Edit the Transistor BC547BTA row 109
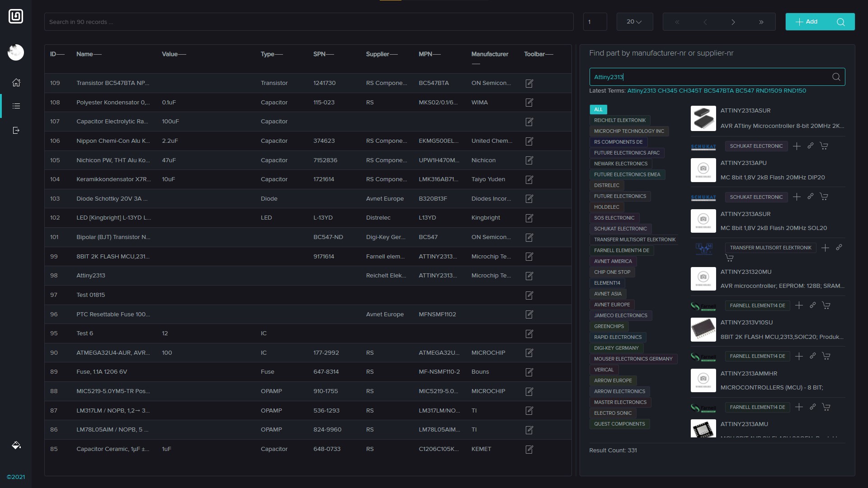 click(x=529, y=83)
